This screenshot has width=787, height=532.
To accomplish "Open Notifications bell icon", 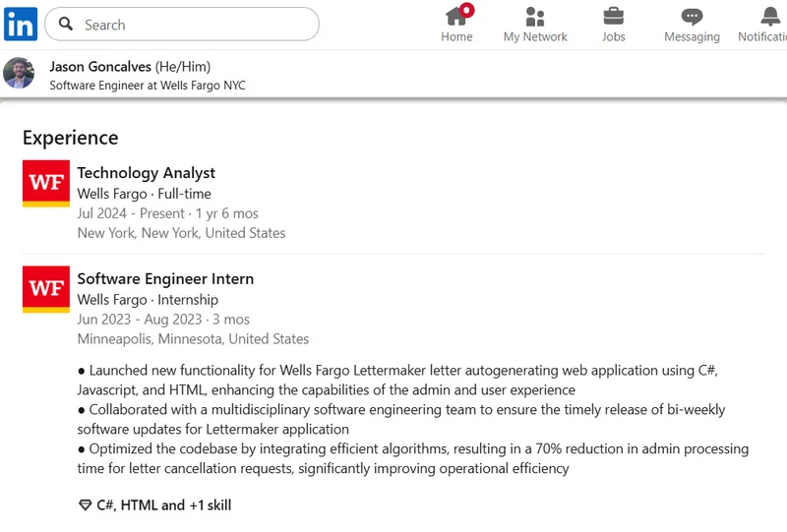I will tap(770, 17).
